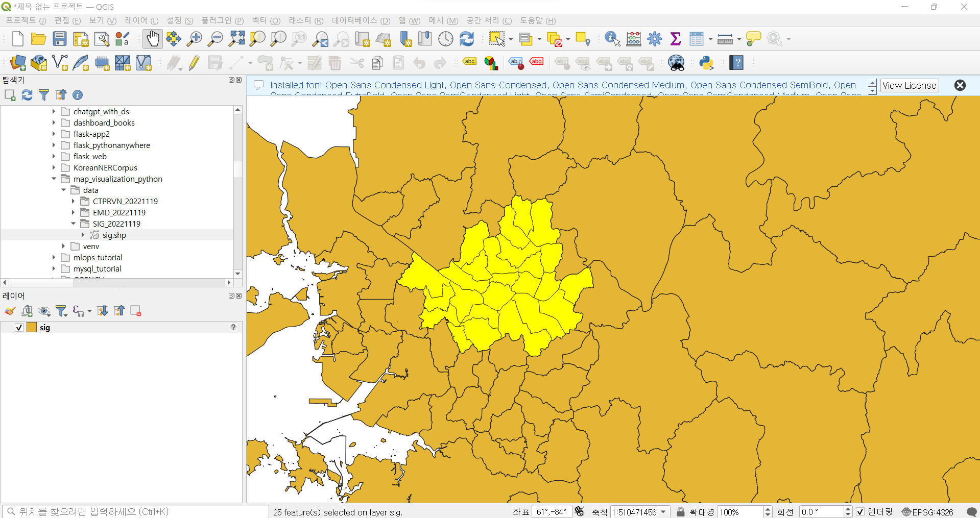Select the KoreanNERCorpus folder
The width and height of the screenshot is (980, 518).
coord(105,167)
